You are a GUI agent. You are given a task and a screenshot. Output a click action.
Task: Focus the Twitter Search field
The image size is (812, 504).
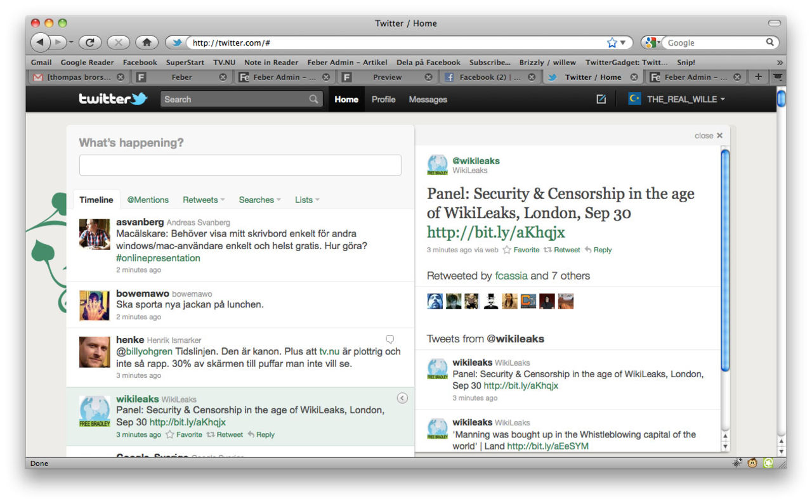(x=241, y=99)
